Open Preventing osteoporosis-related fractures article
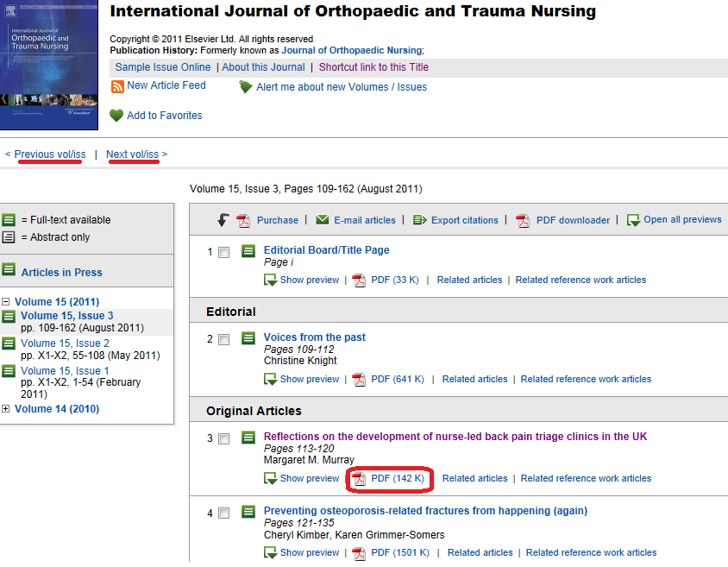The width and height of the screenshot is (728, 567). pos(425,511)
